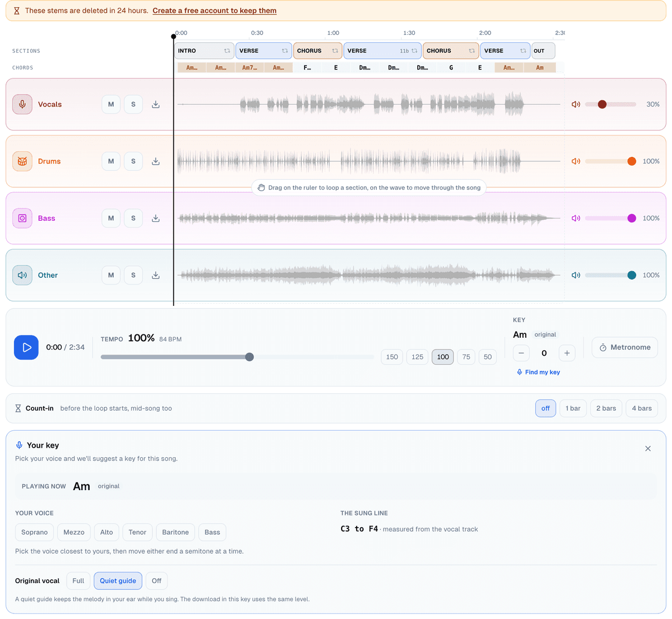
Task: Click the Drums track icon
Action: (x=22, y=161)
